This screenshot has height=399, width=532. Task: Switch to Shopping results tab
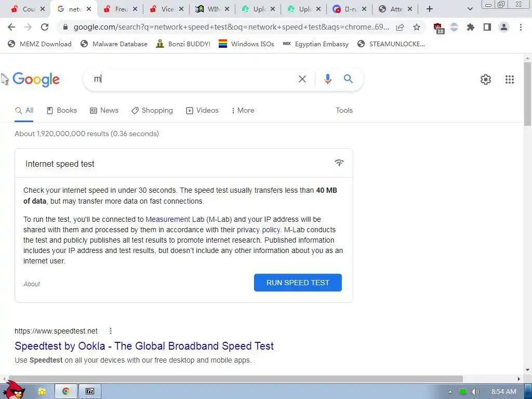(x=152, y=110)
